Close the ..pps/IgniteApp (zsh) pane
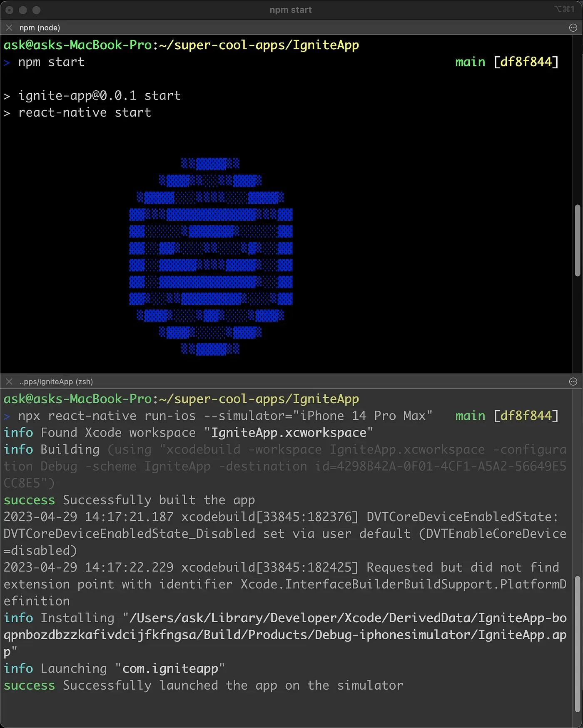This screenshot has height=728, width=583. (9, 381)
